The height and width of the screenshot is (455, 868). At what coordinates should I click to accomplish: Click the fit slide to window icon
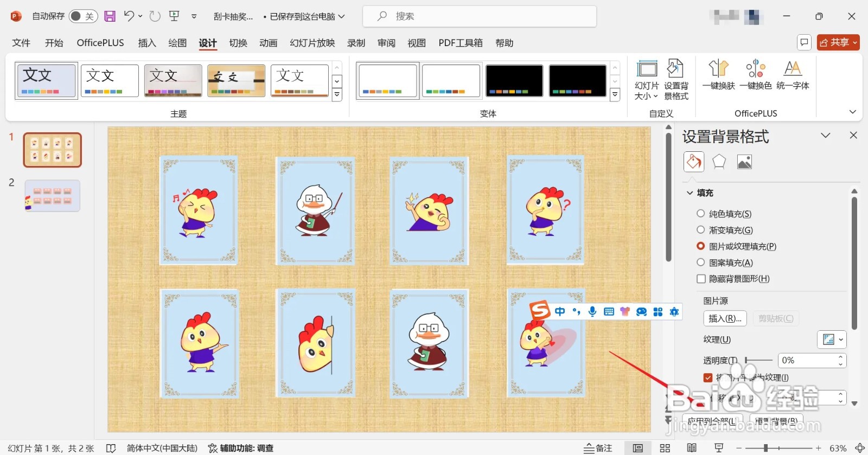pyautogui.click(x=860, y=448)
